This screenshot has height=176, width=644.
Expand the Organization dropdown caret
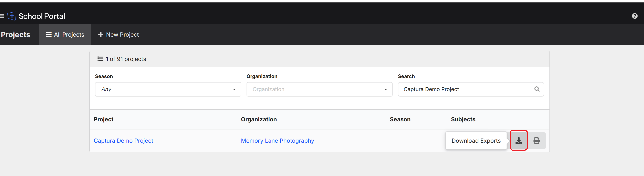385,89
